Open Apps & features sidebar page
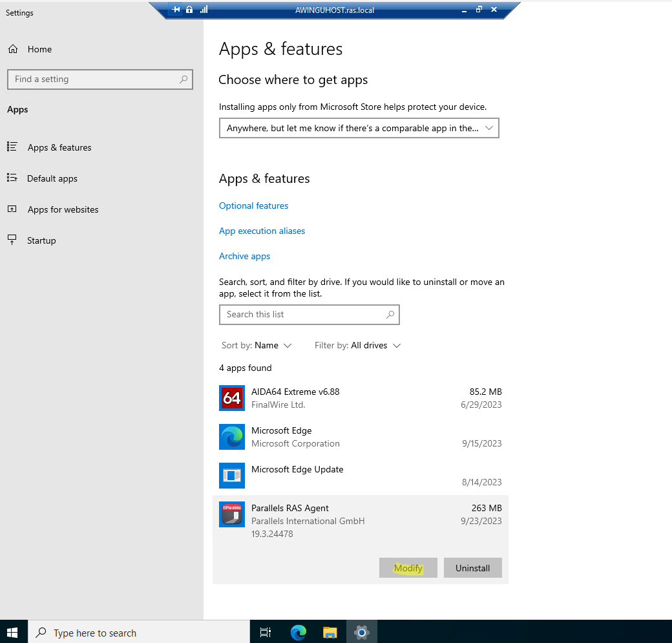Image resolution: width=672 pixels, height=643 pixels. [x=59, y=147]
